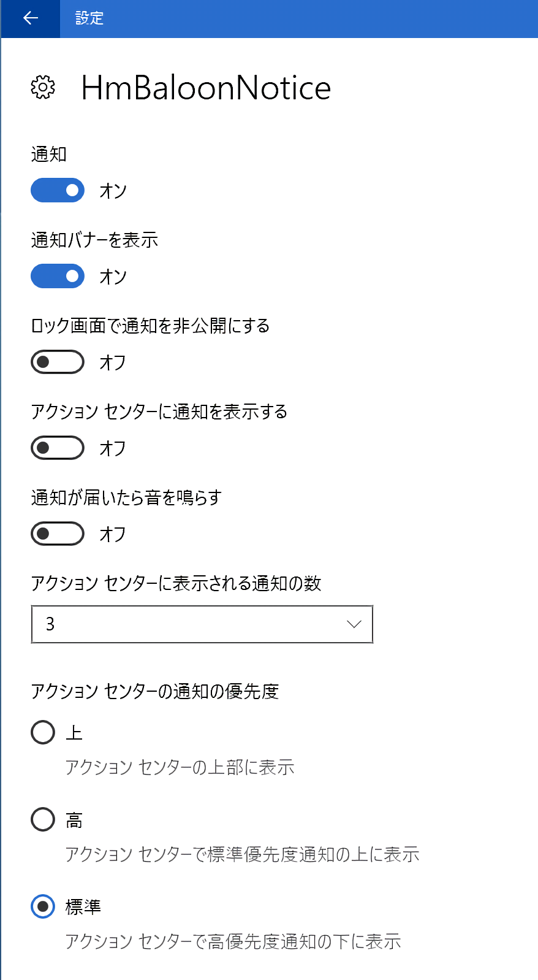Screen dimensions: 538x980
Task: Click the back arrow in the title bar
Action: point(30,18)
